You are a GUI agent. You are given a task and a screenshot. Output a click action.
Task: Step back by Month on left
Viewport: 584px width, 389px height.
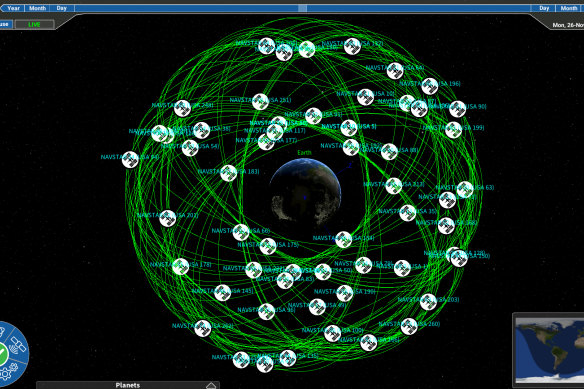point(38,8)
